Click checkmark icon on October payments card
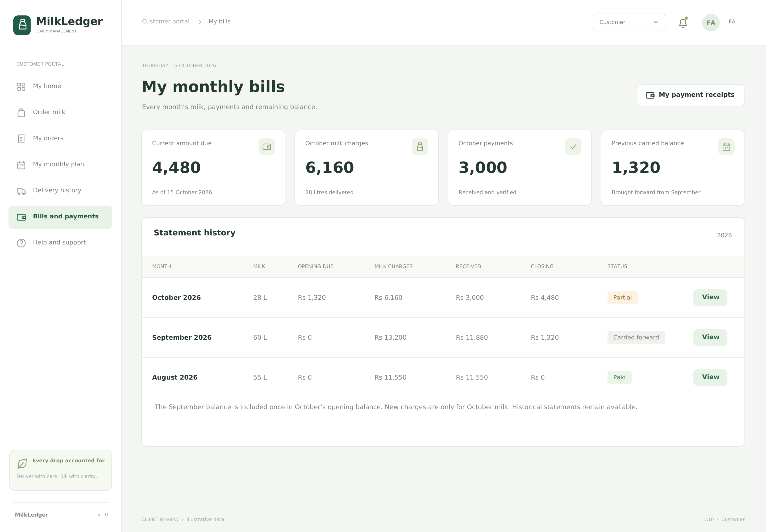Screen dimensions: 766x532 click(573, 147)
